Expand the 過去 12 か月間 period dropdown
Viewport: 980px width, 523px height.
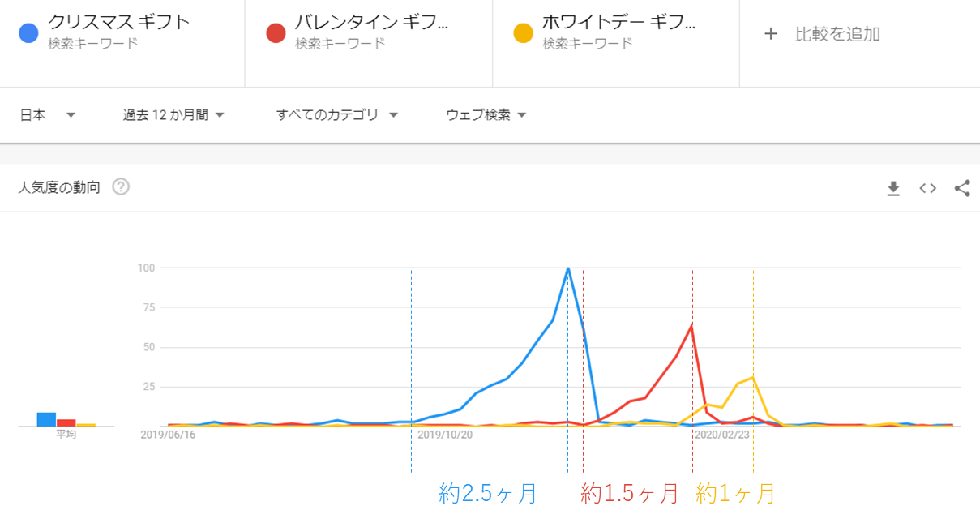[173, 115]
